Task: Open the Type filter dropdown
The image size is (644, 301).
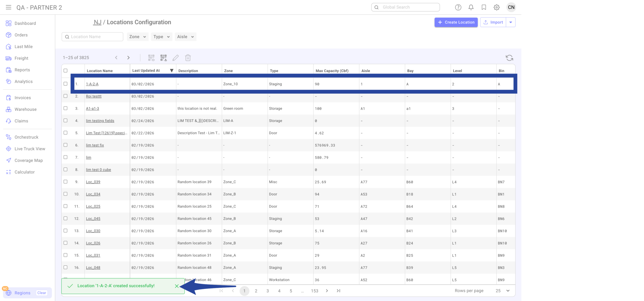Action: click(161, 37)
